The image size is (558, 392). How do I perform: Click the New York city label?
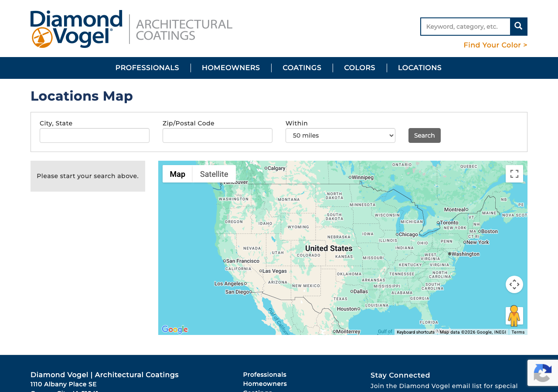click(478, 242)
